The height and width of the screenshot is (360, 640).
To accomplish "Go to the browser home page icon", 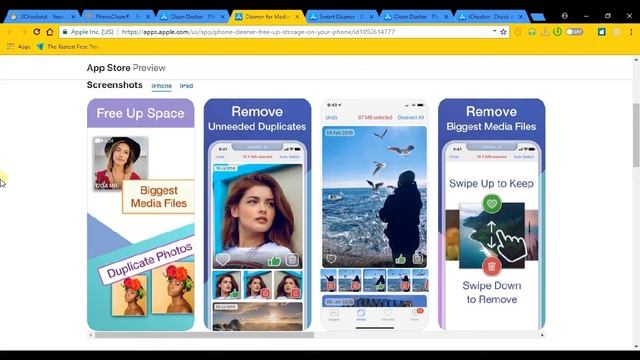I will (50, 31).
